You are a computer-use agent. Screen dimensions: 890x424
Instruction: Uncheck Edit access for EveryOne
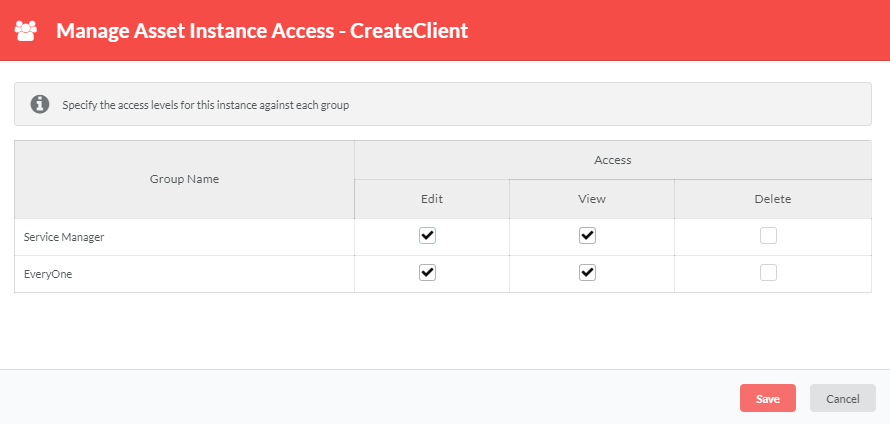click(x=428, y=273)
